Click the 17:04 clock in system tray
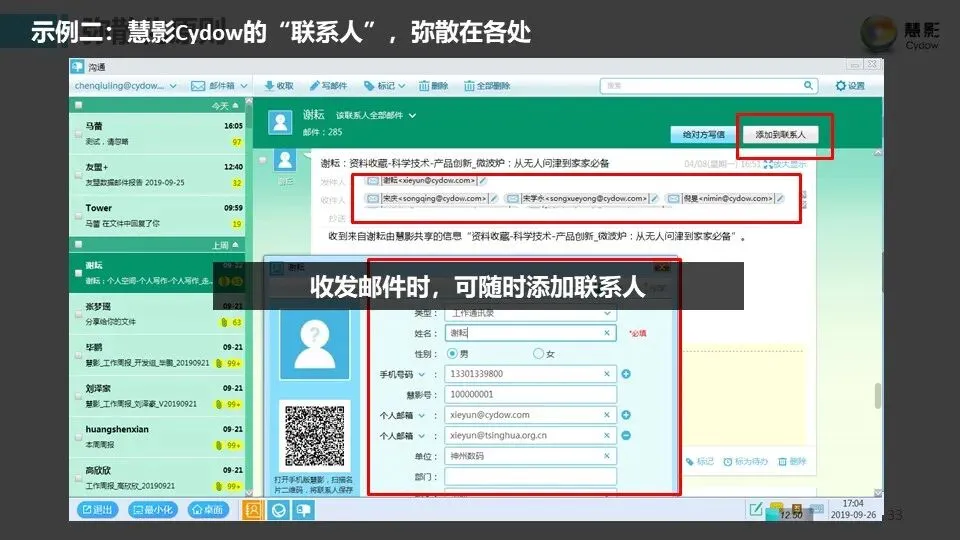960x540 pixels. 853,503
